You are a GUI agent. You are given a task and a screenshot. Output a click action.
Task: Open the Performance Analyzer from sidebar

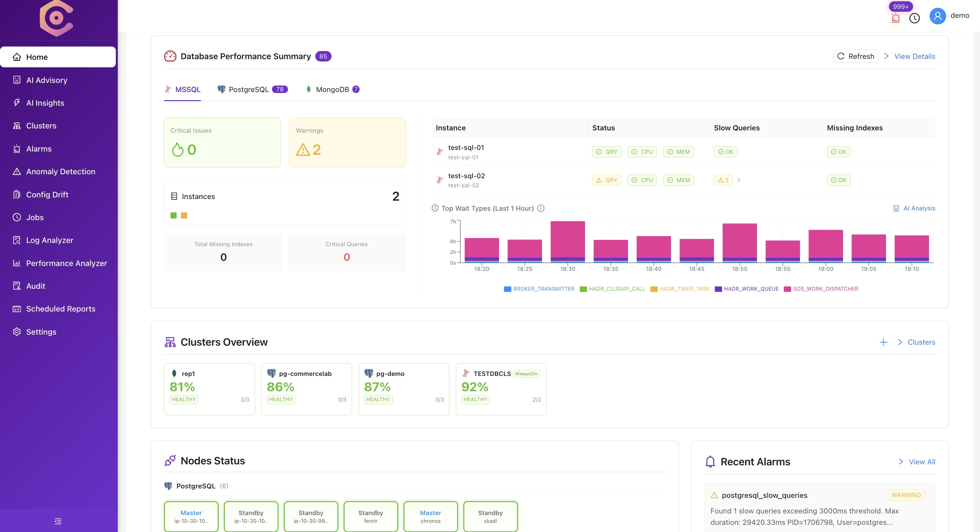(x=66, y=263)
